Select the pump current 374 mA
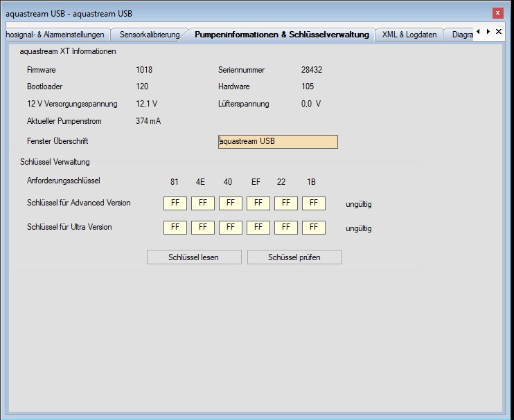The image size is (514, 420). (148, 121)
